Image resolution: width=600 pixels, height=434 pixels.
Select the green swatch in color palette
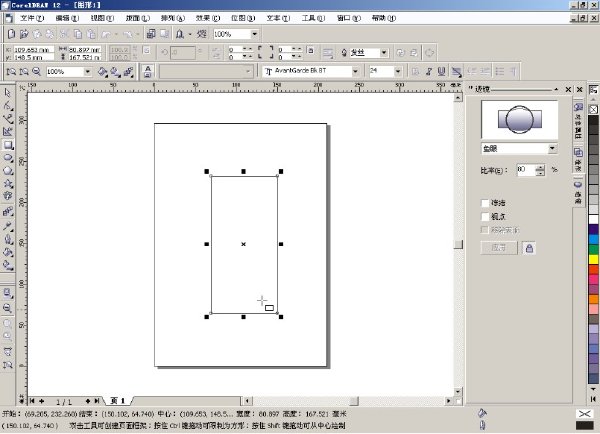pos(593,250)
